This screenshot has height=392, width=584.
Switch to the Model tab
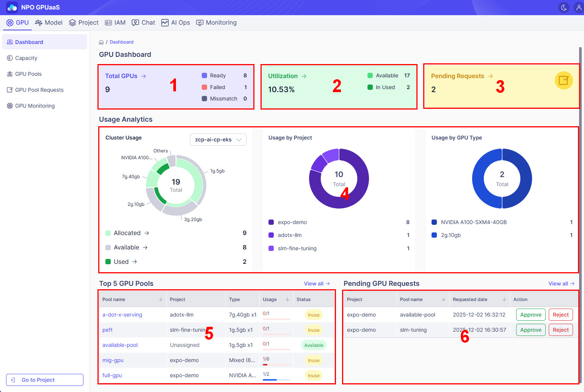[49, 23]
